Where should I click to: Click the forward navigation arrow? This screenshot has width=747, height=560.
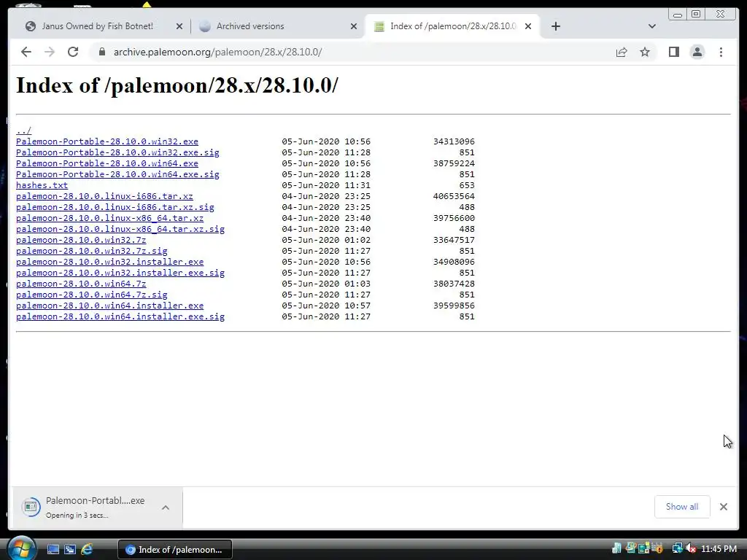pos(50,52)
